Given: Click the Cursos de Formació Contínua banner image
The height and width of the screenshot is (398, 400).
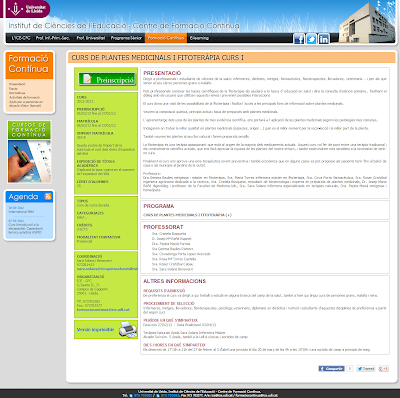Looking at the screenshot, I should click(x=29, y=152).
